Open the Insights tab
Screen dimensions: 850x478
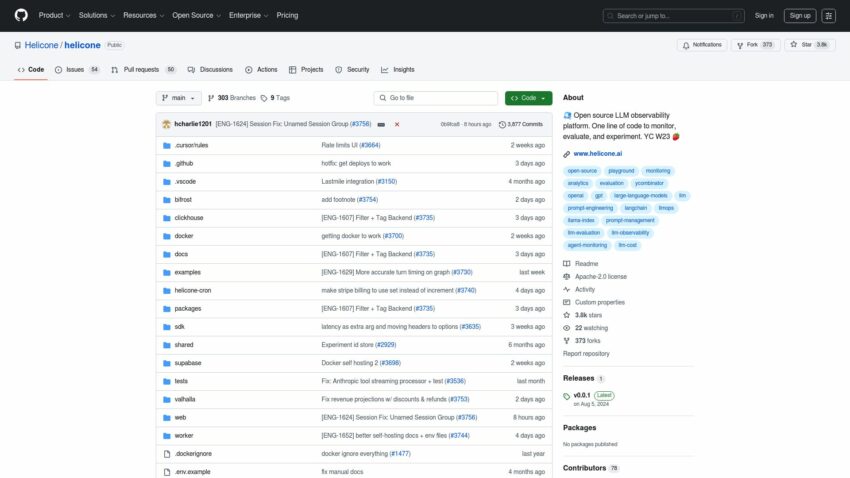pos(398,69)
